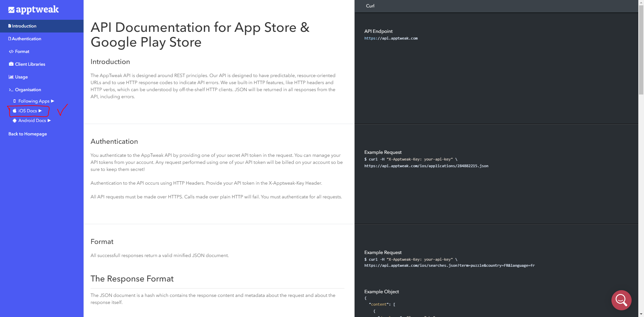Image resolution: width=644 pixels, height=317 pixels.
Task: Click the Organisation terminal prompt icon
Action: point(11,90)
